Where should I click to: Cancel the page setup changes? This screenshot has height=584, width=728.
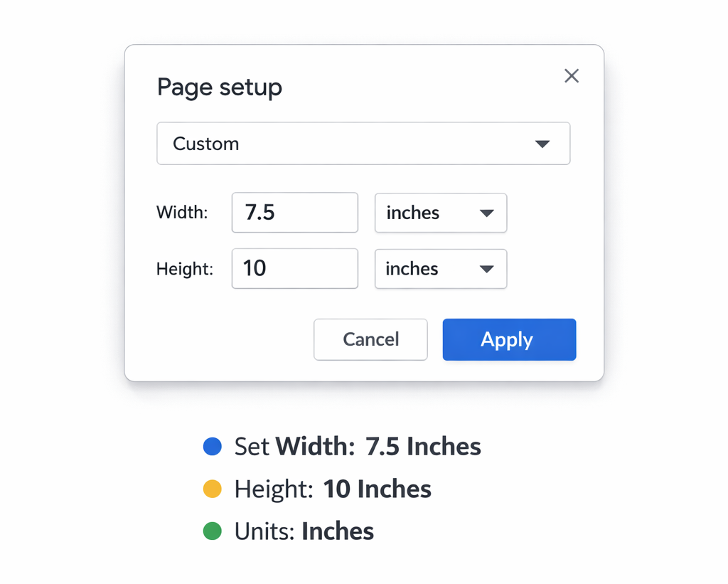370,339
